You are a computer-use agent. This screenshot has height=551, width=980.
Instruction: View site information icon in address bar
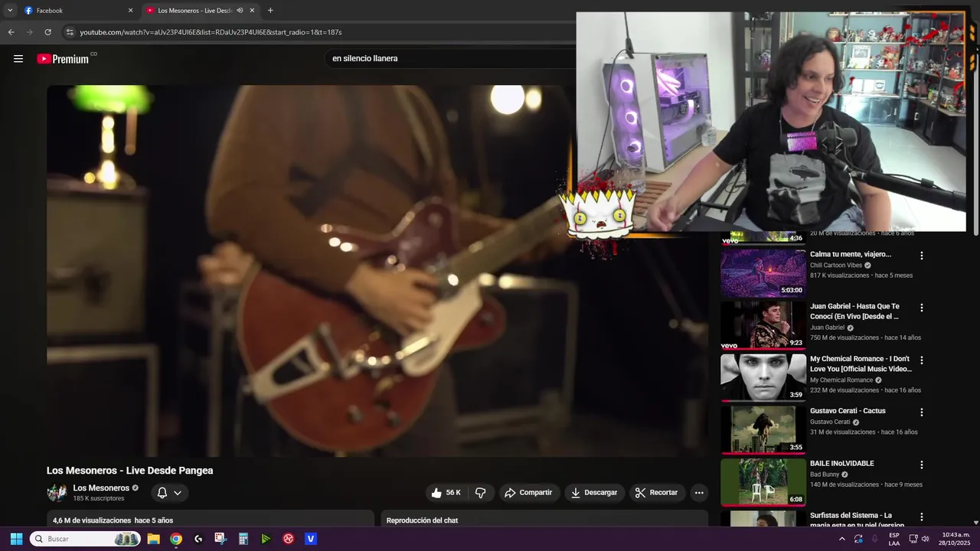(x=70, y=32)
